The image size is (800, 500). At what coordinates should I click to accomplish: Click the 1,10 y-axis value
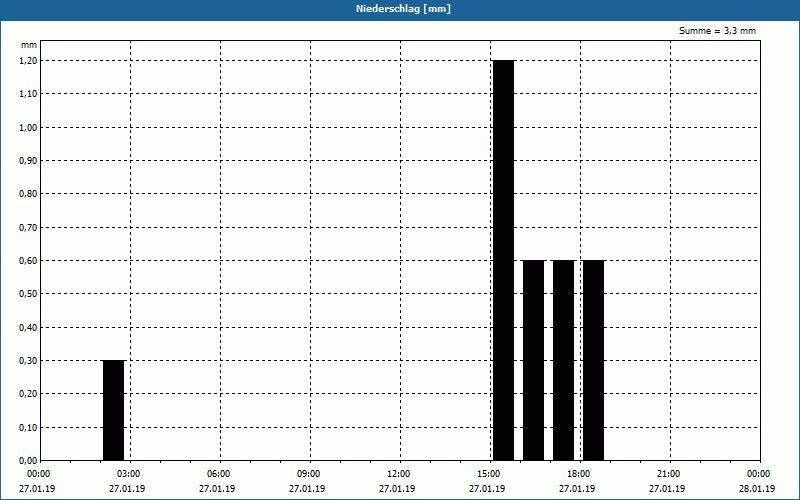click(x=28, y=94)
